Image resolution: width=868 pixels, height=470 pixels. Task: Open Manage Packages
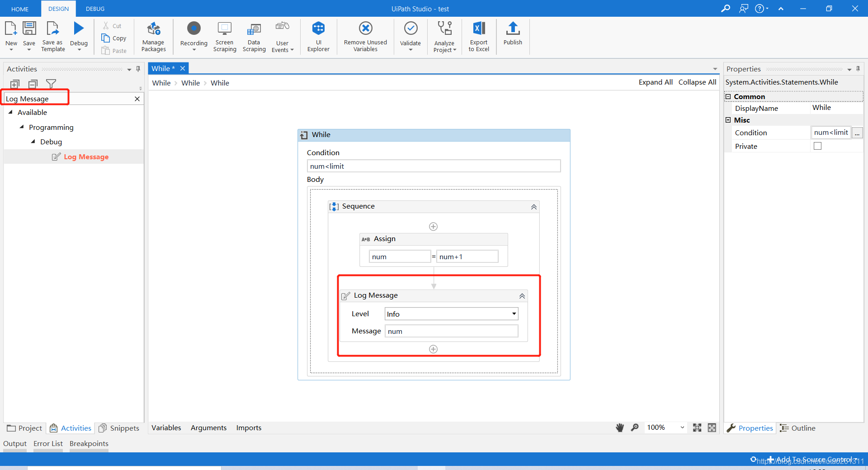pos(153,36)
